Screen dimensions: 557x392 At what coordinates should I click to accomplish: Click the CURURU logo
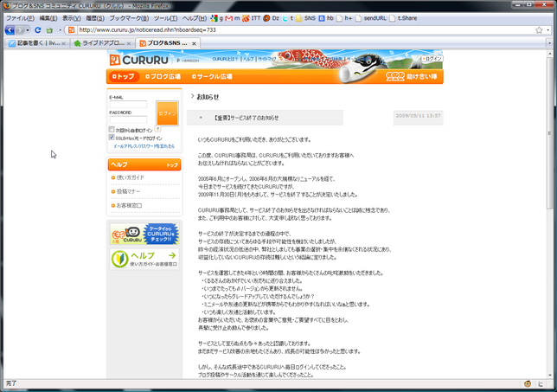139,60
